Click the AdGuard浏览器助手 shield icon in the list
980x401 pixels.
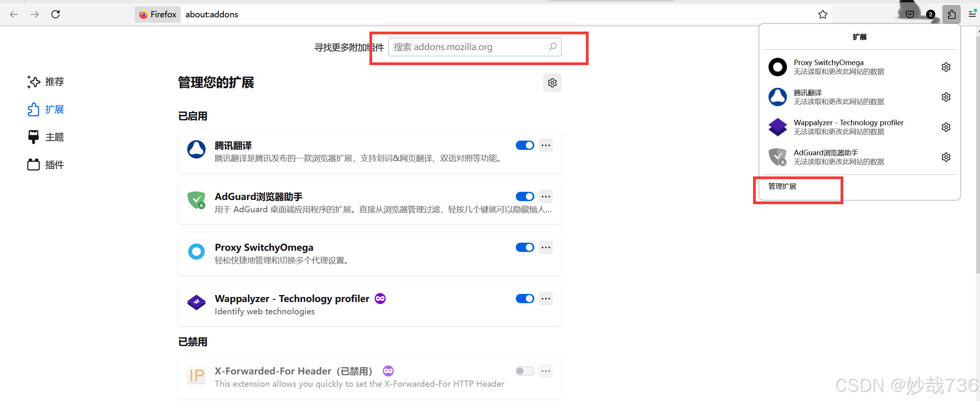point(196,200)
